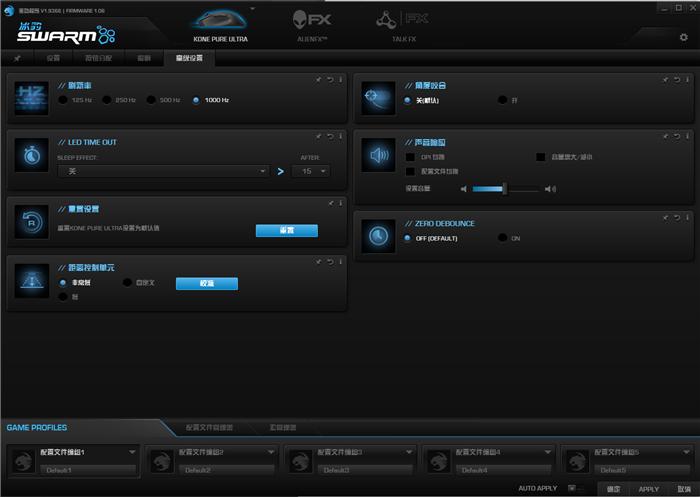The height and width of the screenshot is (497, 700).
Task: Expand profile slot 2 dropdown arrow
Action: coord(271,452)
